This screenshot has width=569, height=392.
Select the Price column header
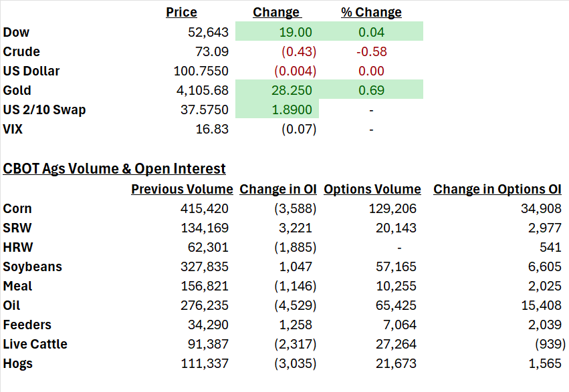tap(181, 12)
